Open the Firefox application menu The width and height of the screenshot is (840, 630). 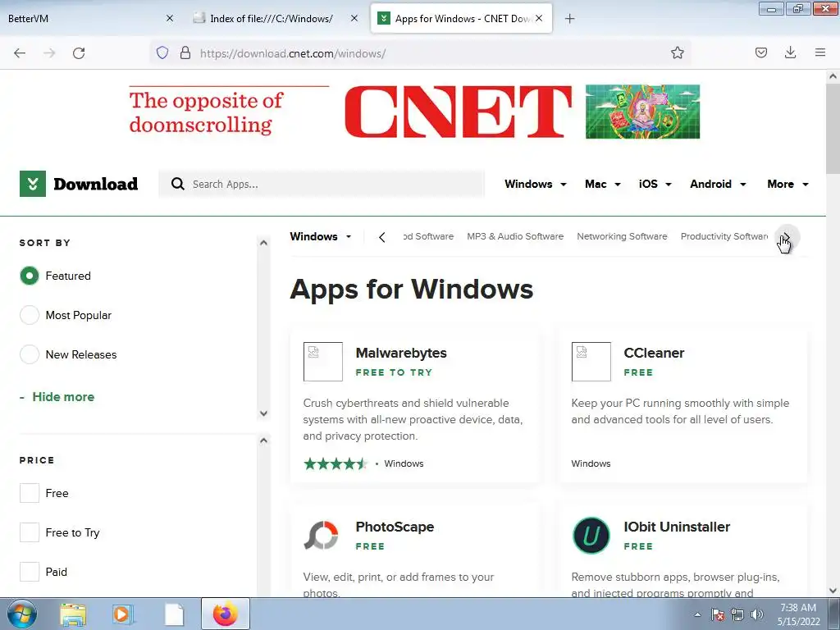coord(820,52)
